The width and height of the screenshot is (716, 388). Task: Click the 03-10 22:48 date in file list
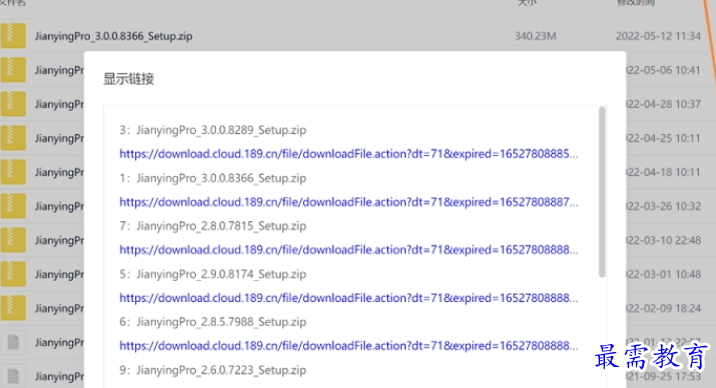point(663,240)
